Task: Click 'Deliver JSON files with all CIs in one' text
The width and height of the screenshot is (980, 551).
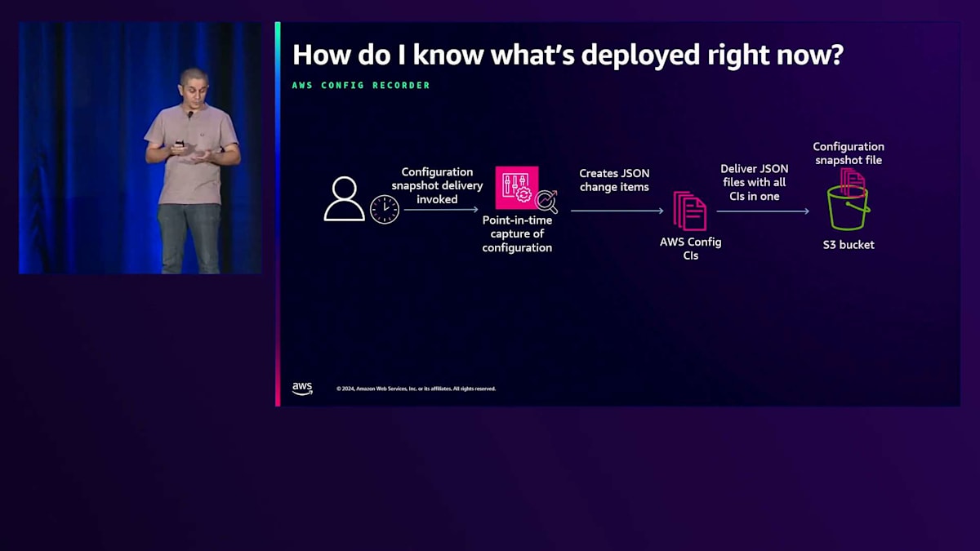Action: pos(755,182)
